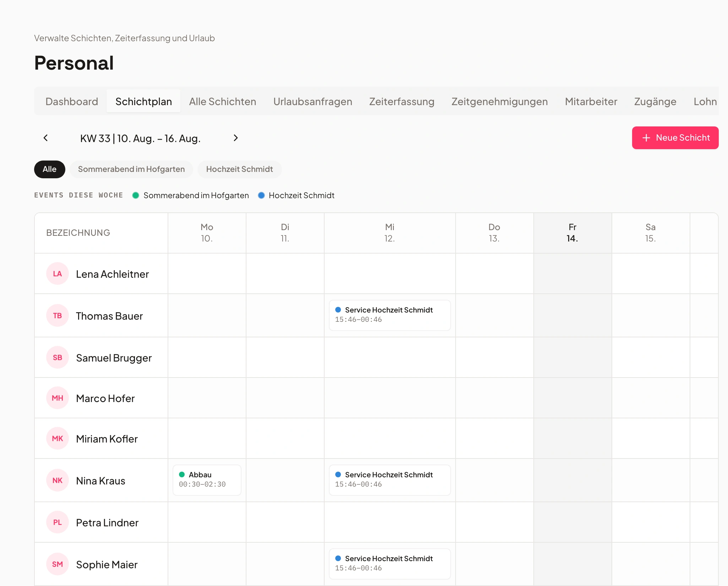Select employee name Lena Achleitner
This screenshot has width=728, height=586.
(112, 274)
